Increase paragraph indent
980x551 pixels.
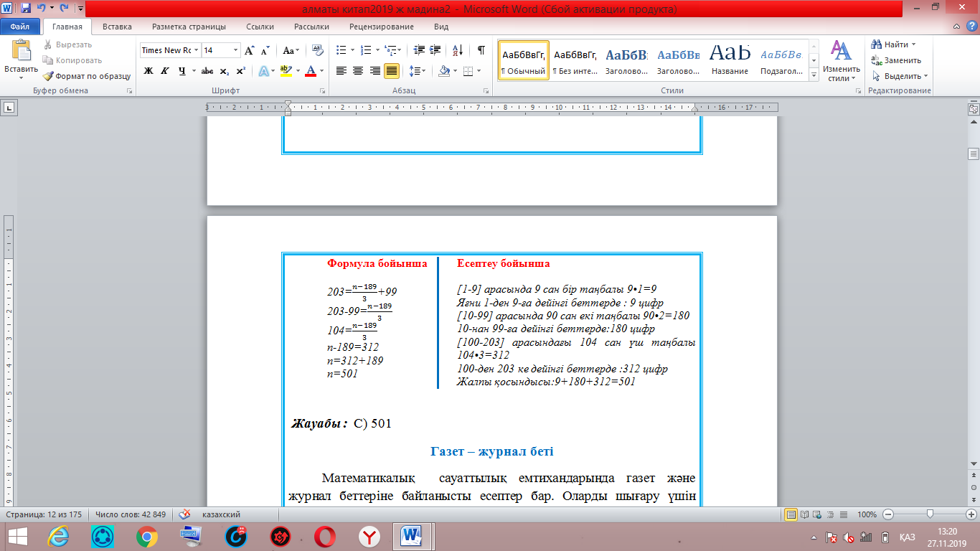(x=435, y=50)
